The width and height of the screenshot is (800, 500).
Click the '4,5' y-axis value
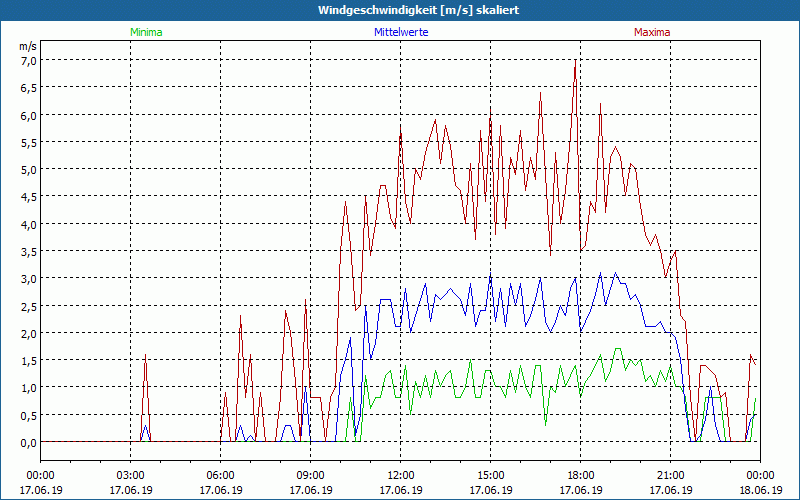pos(29,197)
